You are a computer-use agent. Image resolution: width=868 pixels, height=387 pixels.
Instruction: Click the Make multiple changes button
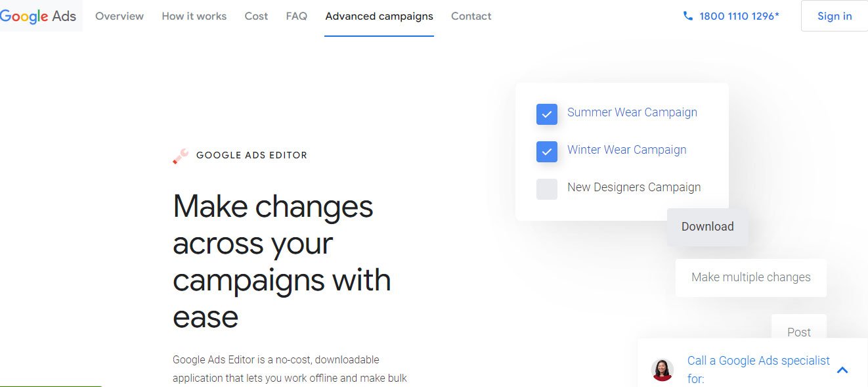pos(750,277)
